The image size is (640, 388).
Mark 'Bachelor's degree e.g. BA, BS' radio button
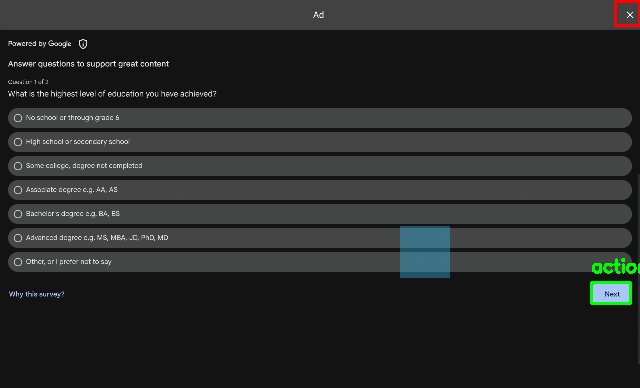pos(18,214)
